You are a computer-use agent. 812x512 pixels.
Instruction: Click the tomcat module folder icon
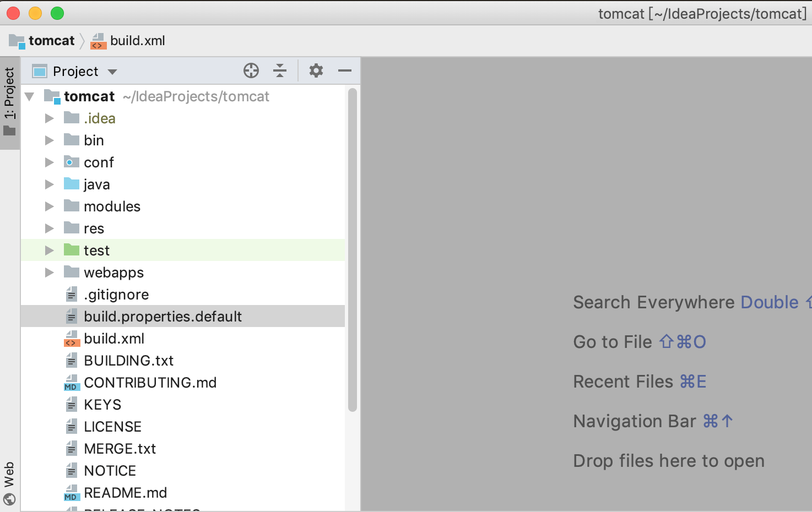pos(52,96)
